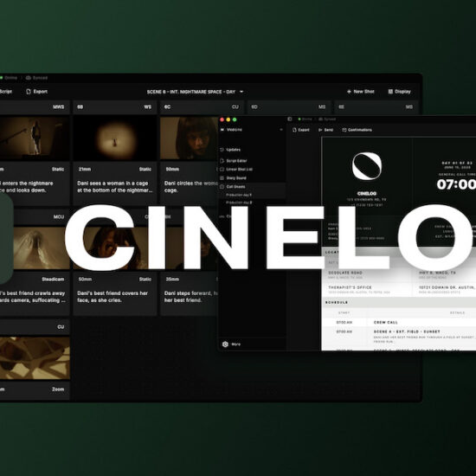Click the 07:00 general call time
This screenshot has height=476, width=476.
pos(456,184)
